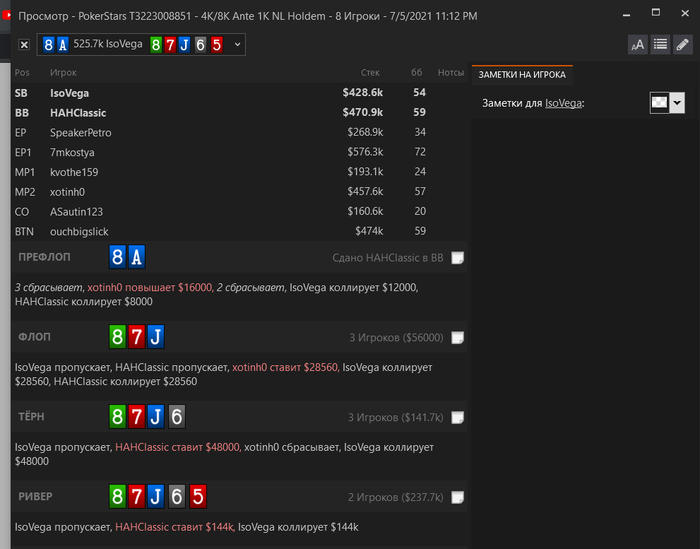Open the note icon on ТЁРН row
The height and width of the screenshot is (549, 700).
(x=457, y=417)
